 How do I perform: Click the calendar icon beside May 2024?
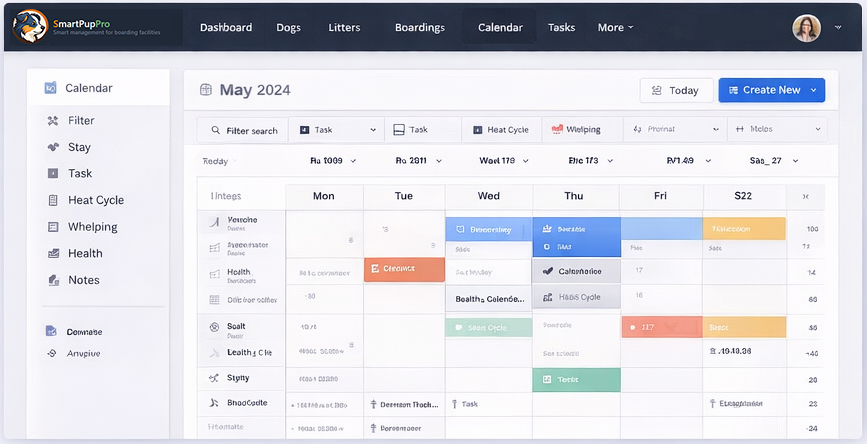pos(206,90)
